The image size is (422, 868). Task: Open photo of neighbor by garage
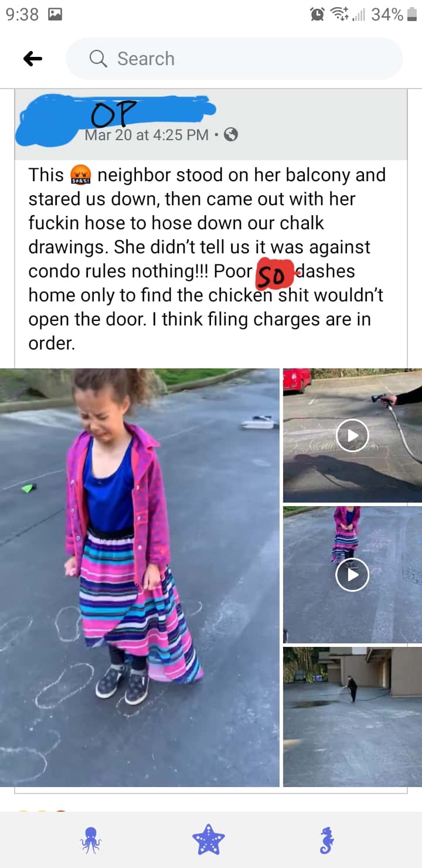point(352,717)
